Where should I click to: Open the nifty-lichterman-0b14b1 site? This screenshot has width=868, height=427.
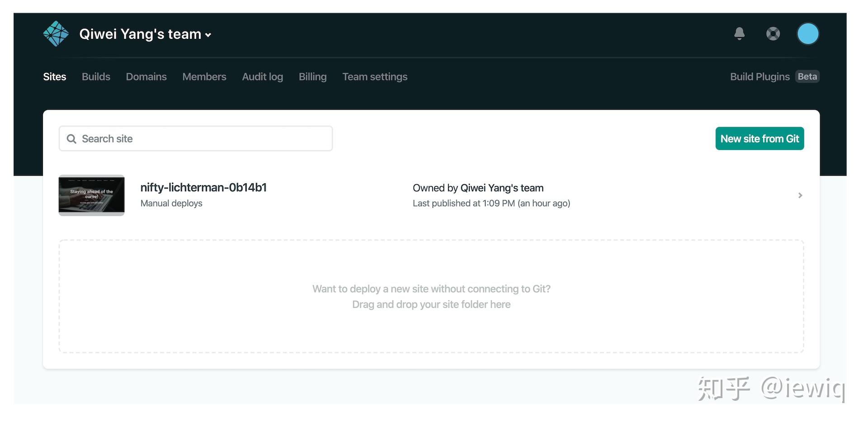(203, 187)
